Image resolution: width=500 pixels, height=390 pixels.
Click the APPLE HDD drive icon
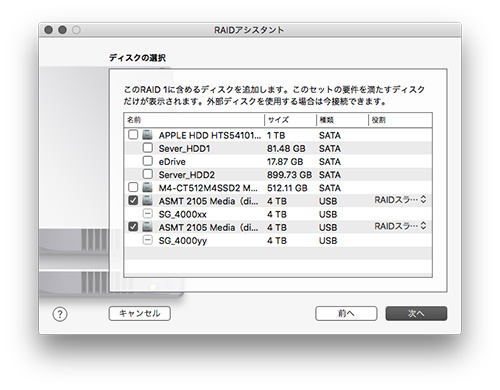(x=147, y=135)
